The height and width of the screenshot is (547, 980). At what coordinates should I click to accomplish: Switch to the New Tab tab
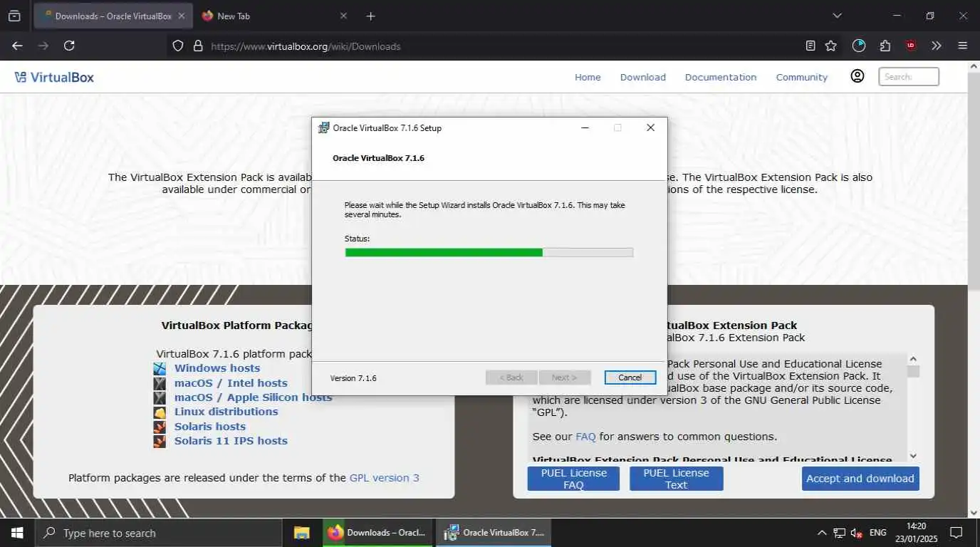click(275, 16)
